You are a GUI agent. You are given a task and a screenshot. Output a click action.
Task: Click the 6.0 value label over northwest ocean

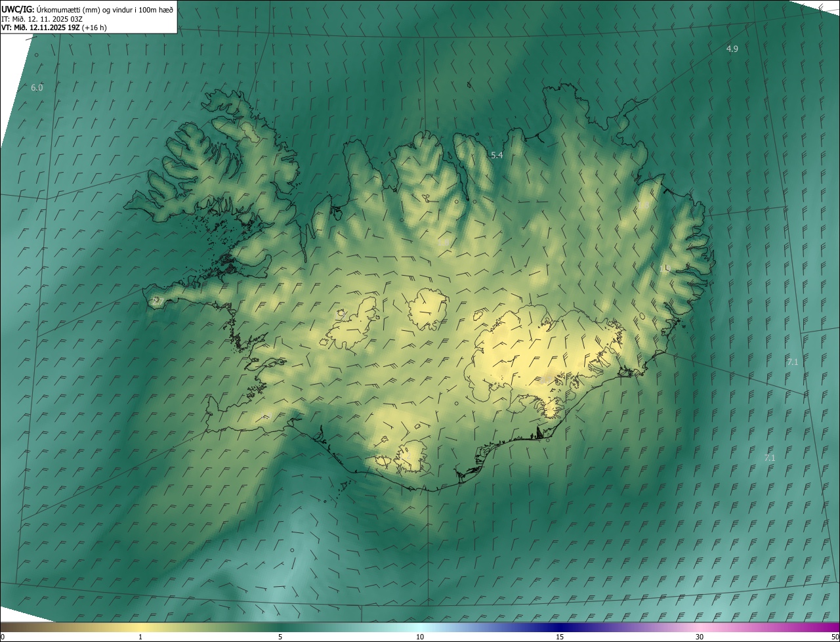coord(37,87)
